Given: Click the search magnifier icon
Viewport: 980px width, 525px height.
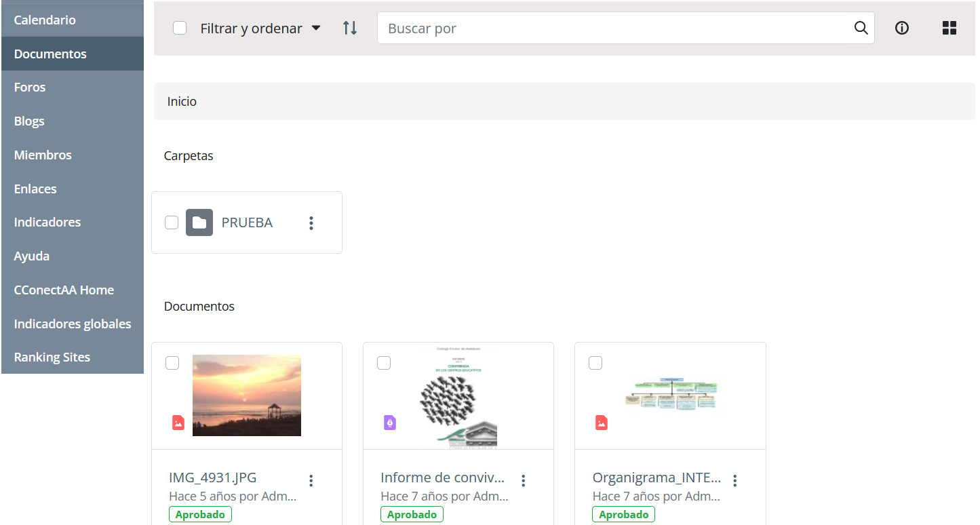Looking at the screenshot, I should pos(861,28).
